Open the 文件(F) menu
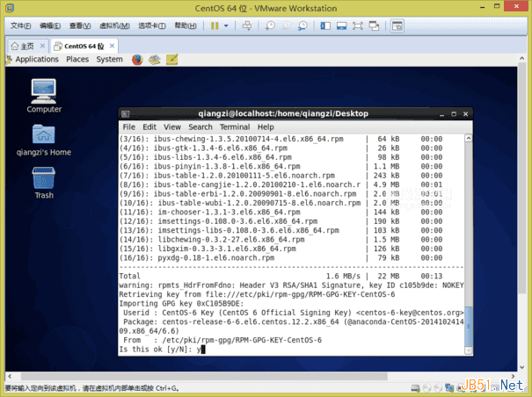 point(20,25)
